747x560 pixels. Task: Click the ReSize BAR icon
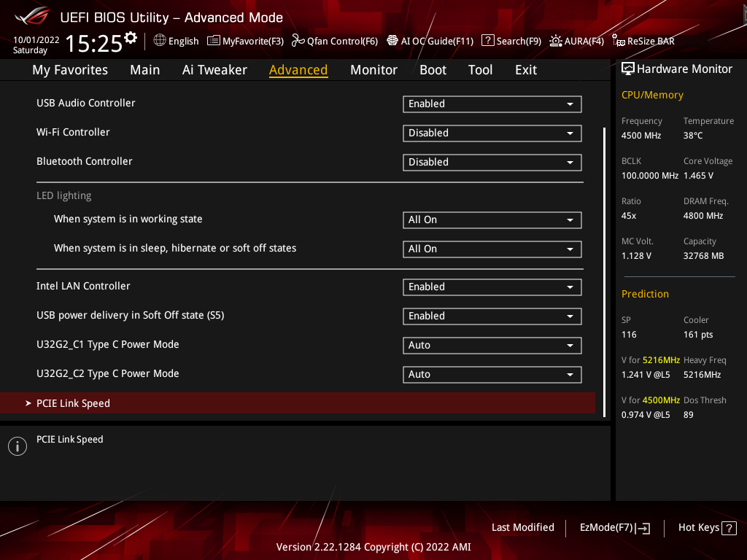pyautogui.click(x=619, y=41)
